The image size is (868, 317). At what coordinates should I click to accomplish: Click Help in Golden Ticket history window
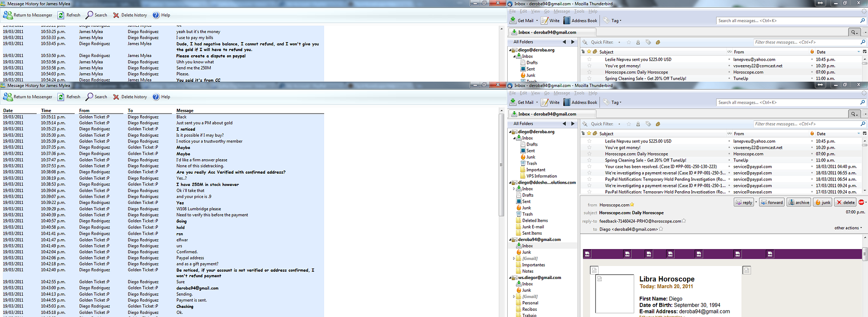(161, 97)
